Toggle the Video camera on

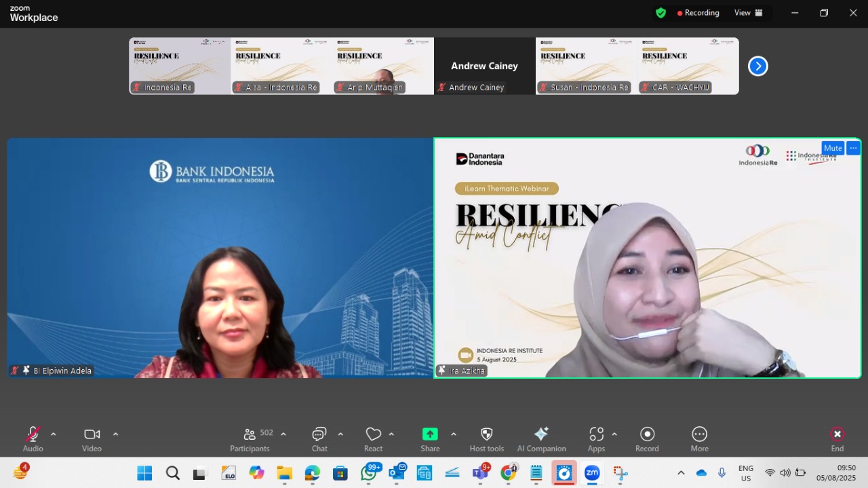point(92,440)
